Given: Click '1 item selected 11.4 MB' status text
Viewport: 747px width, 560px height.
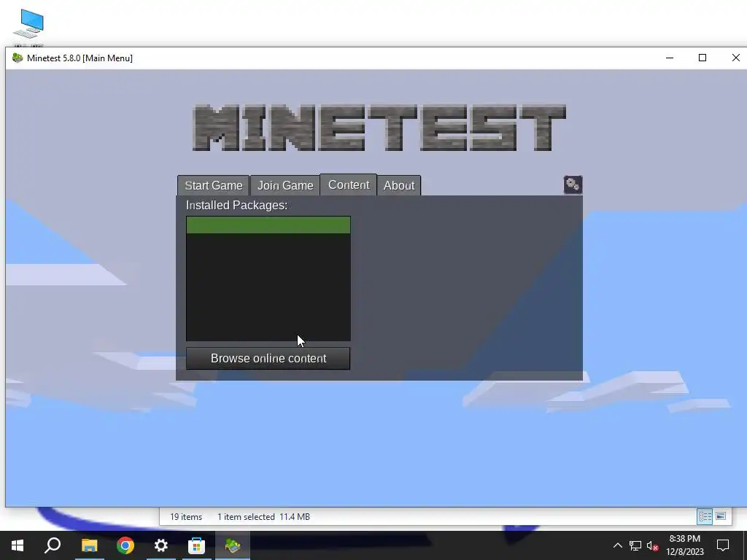Looking at the screenshot, I should click(x=263, y=517).
